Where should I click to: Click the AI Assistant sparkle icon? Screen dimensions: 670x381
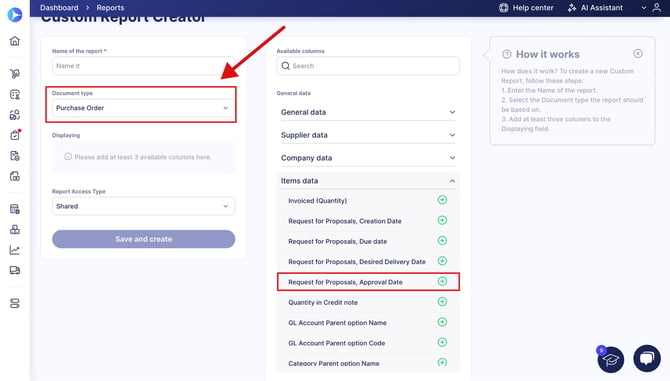(x=572, y=8)
